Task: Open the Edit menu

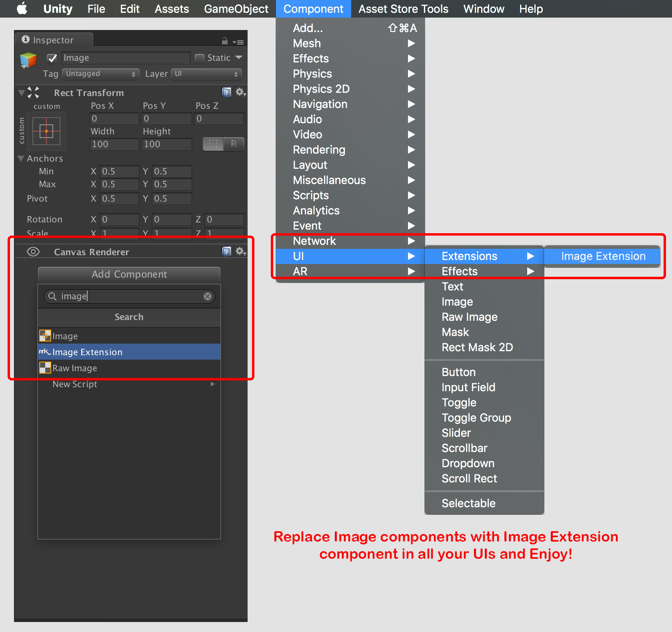Action: 130,9
